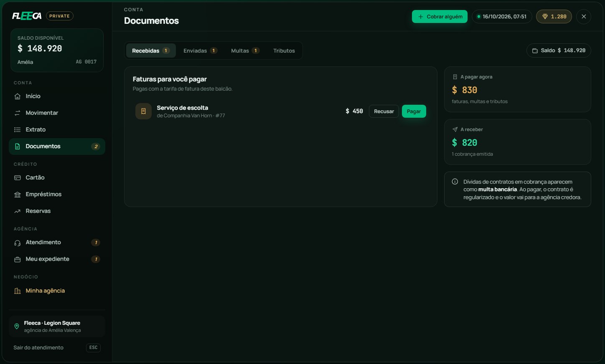Viewport: 605px width, 364px height.
Task: Click the receipt icon next to A pagar agora
Action: point(455,77)
